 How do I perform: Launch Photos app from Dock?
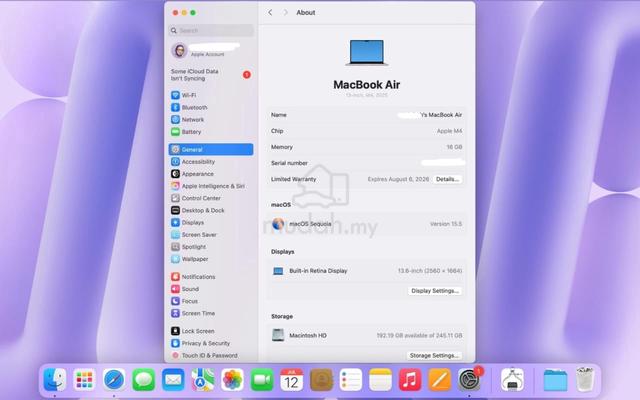pyautogui.click(x=232, y=380)
